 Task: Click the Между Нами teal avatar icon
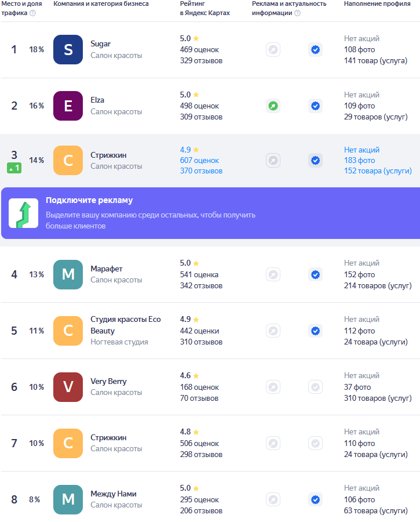[x=68, y=499]
